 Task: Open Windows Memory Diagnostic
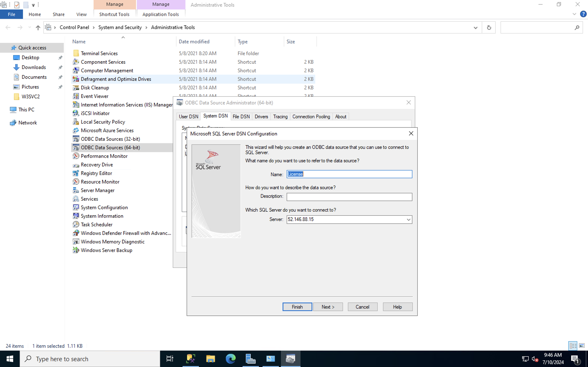[112, 242]
